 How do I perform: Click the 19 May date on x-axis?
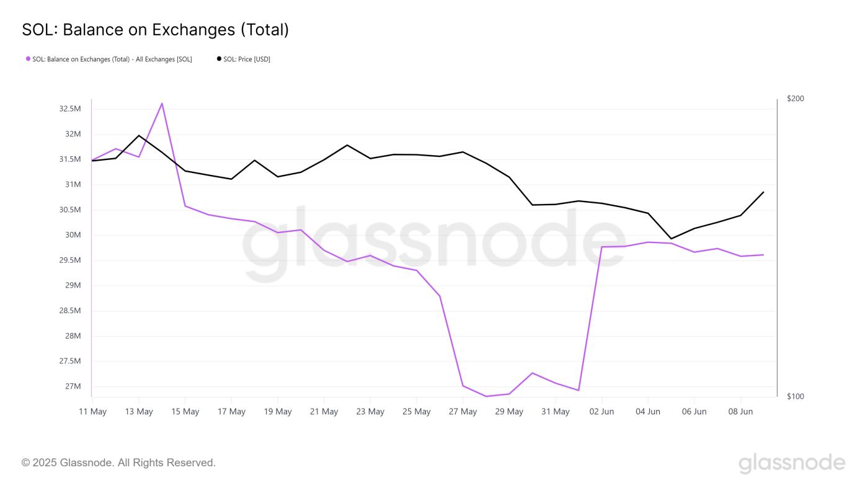click(278, 412)
